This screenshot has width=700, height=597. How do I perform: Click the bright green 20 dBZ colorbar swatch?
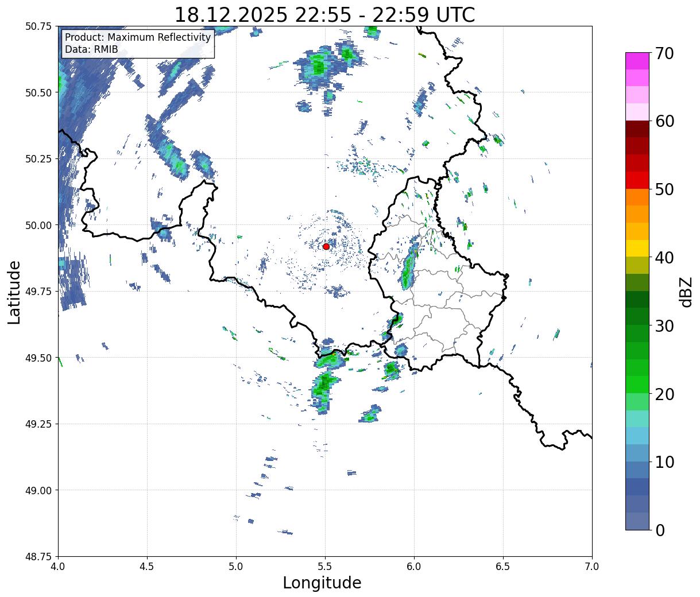pos(637,385)
